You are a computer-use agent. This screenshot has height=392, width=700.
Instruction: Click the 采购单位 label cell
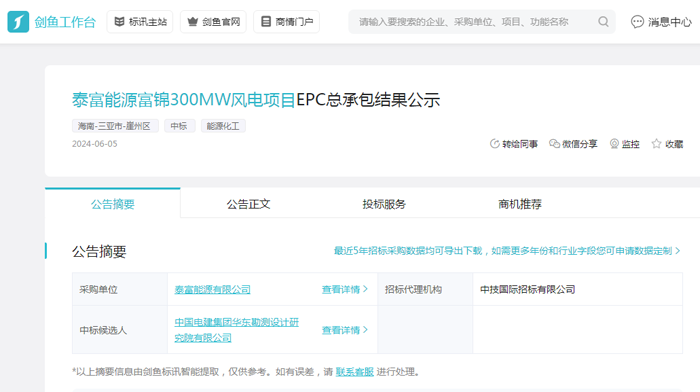point(120,290)
